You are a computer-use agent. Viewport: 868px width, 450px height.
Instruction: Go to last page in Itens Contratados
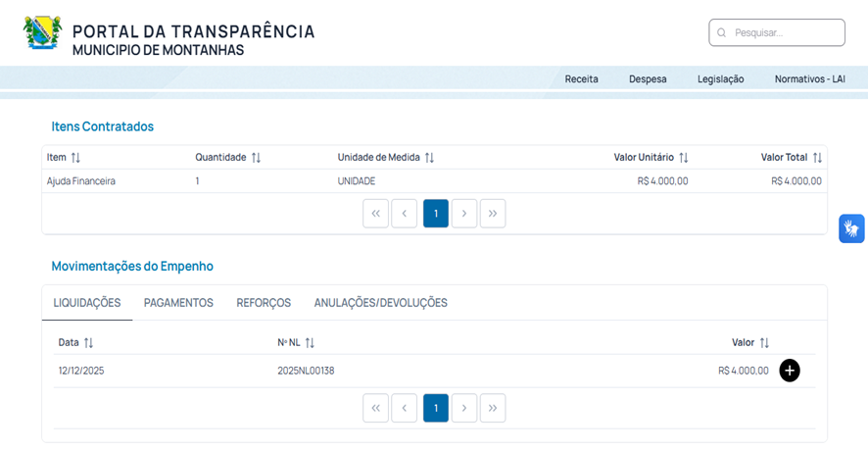[x=493, y=214]
